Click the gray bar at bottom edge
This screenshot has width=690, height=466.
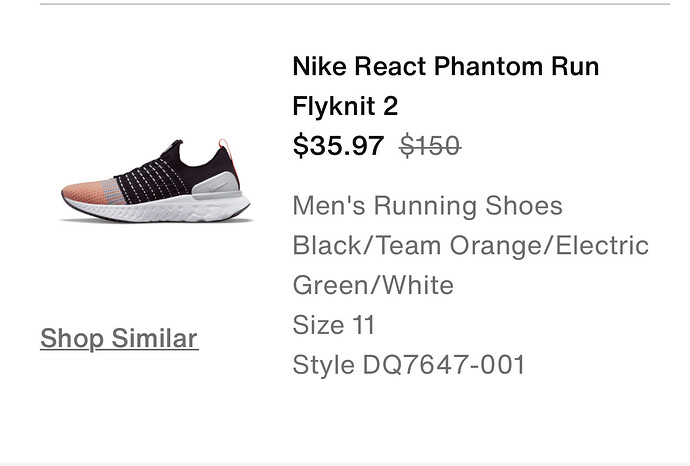[x=345, y=463]
